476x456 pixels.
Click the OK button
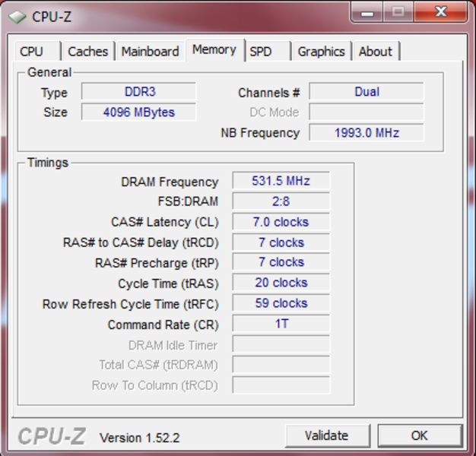click(x=420, y=435)
